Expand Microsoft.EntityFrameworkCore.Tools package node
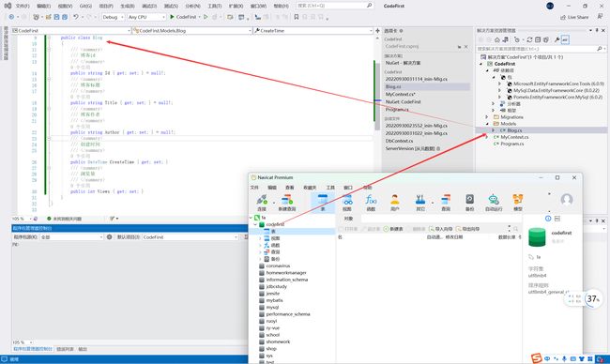 [x=500, y=83]
